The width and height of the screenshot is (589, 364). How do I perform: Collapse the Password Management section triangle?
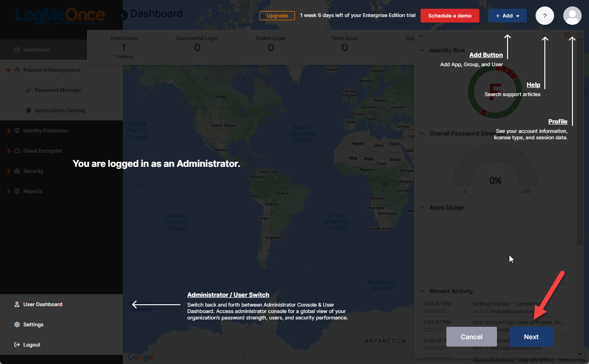[9, 70]
